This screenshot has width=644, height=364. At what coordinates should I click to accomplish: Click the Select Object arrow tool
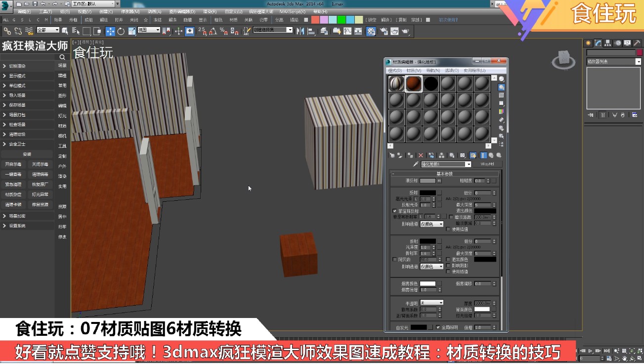(65, 31)
